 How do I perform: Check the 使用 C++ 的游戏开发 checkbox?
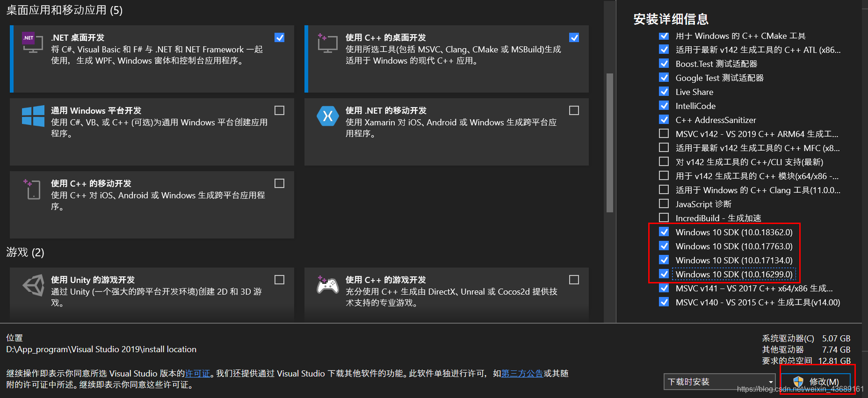(x=574, y=280)
